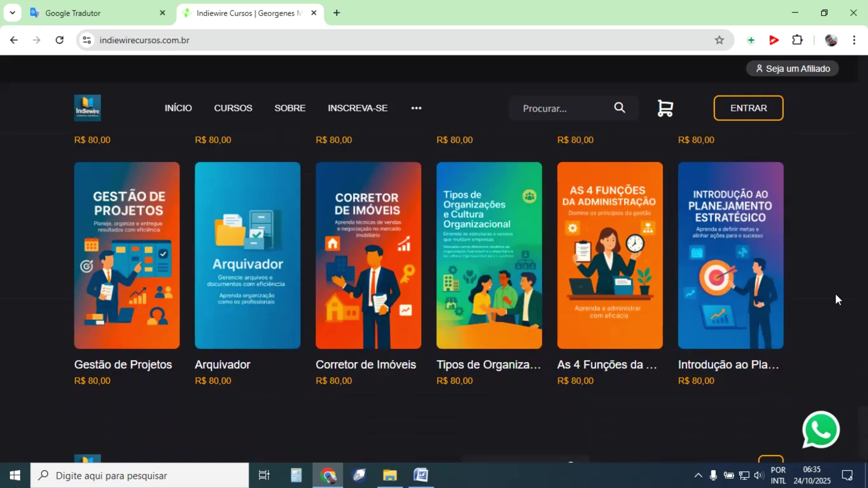Screen dimensions: 868x488
Task: Click the Indiewire logo
Action: tap(87, 108)
